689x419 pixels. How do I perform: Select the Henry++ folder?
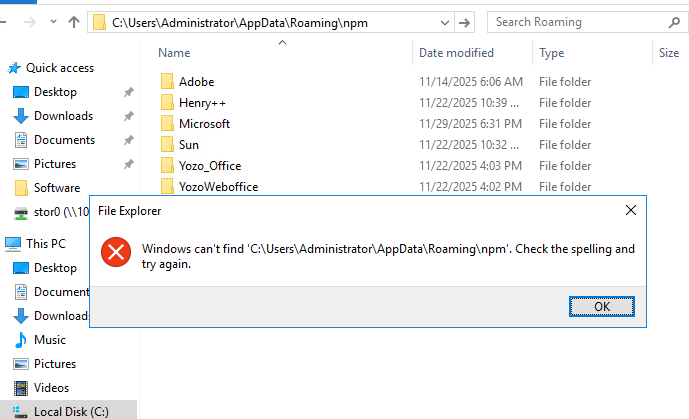coord(201,103)
